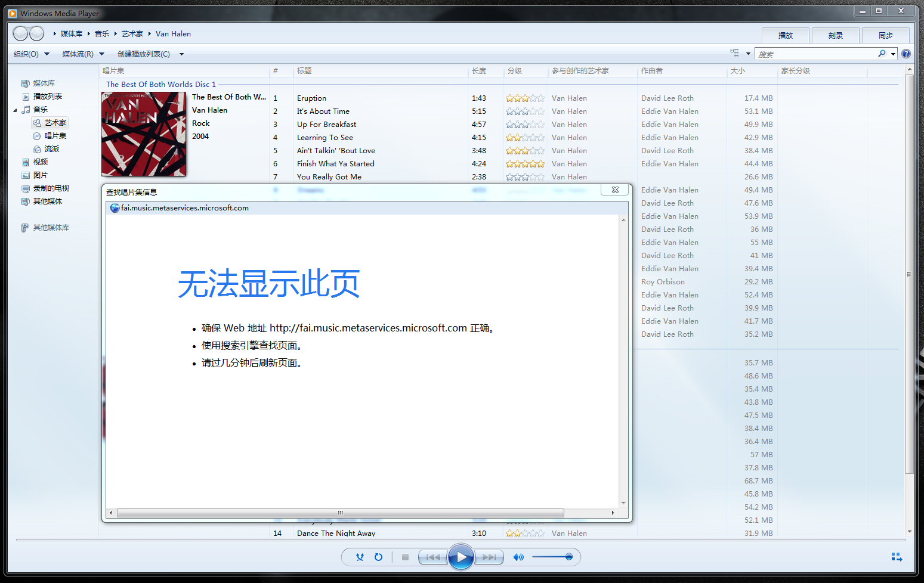Close the 查找唱片集信息 dialog
The height and width of the screenshot is (583, 924).
615,190
